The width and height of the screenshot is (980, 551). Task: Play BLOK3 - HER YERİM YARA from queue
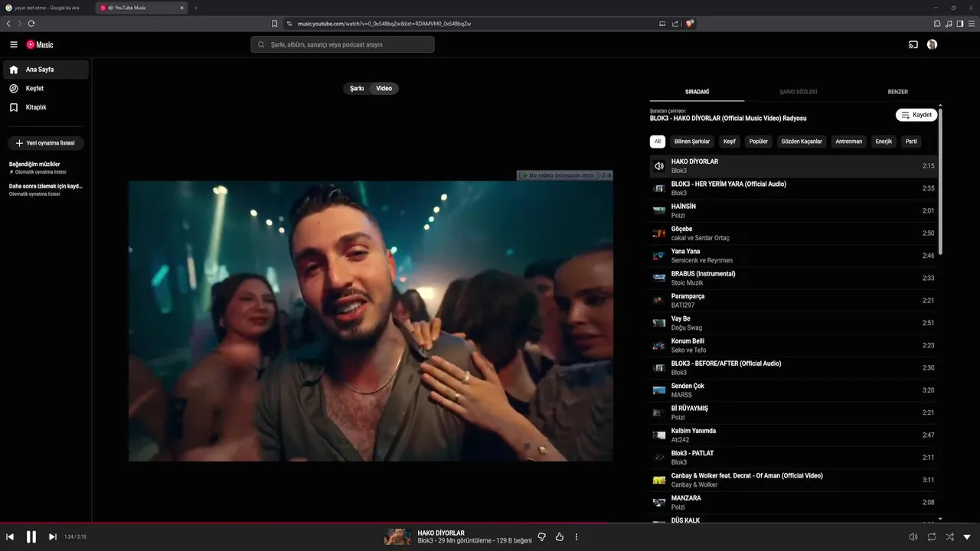pyautogui.click(x=794, y=188)
